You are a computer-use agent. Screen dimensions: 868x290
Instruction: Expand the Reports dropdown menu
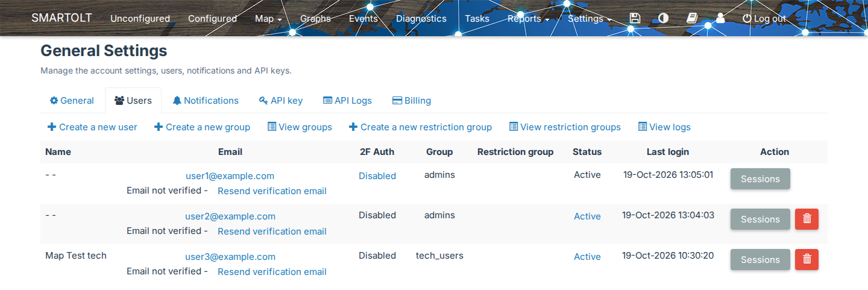point(528,19)
